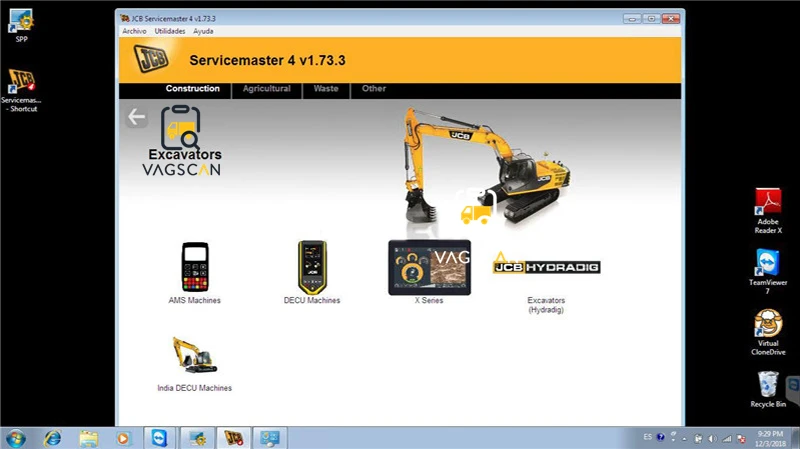Open the Utilidades menu
The height and width of the screenshot is (449, 800).
(x=170, y=31)
